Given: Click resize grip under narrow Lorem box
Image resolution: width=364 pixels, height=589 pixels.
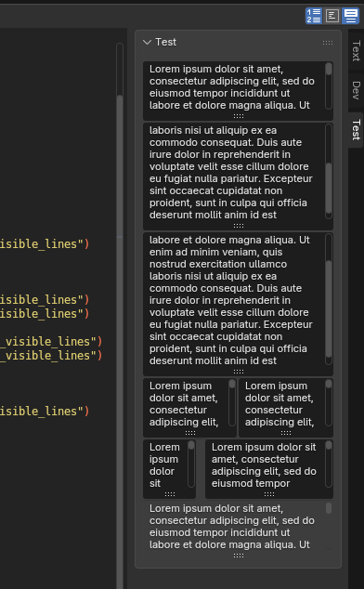Looking at the screenshot, I should coord(169,494).
